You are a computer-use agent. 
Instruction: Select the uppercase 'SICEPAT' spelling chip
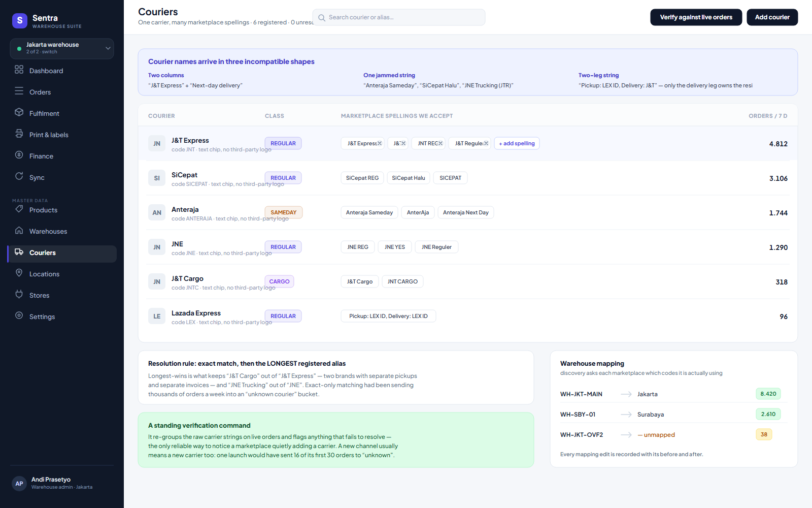(451, 178)
